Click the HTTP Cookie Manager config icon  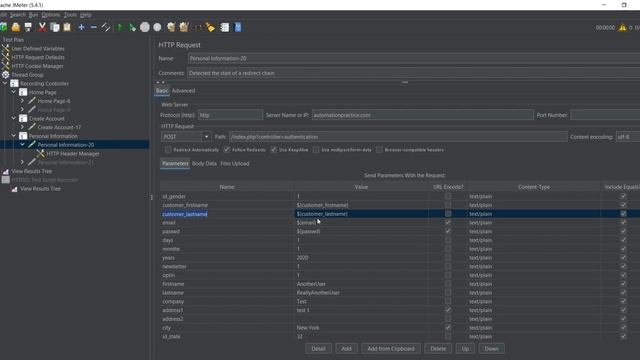pyautogui.click(x=5, y=66)
